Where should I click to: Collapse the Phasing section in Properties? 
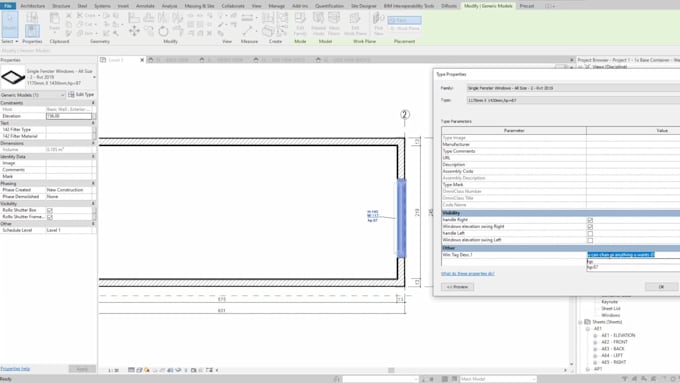tap(93, 183)
